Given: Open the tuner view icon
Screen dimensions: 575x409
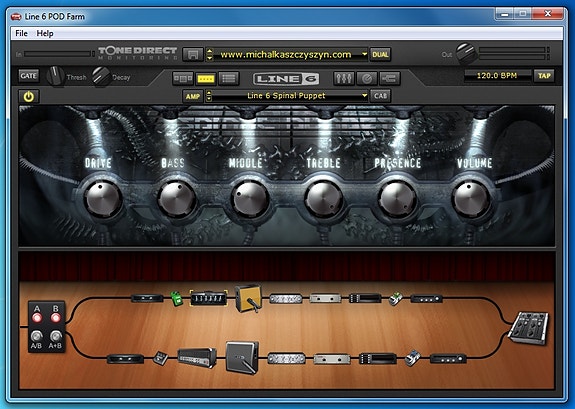Looking at the screenshot, I should click(x=367, y=78).
